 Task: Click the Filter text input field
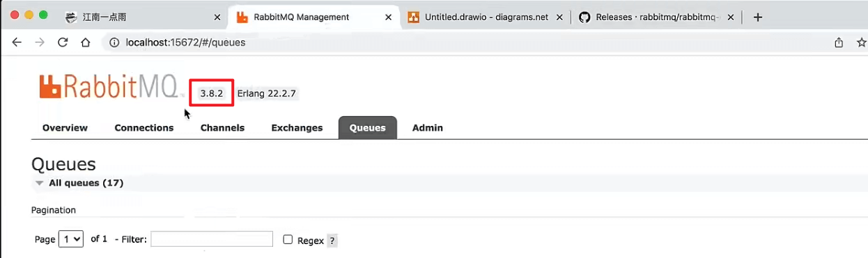coord(212,239)
